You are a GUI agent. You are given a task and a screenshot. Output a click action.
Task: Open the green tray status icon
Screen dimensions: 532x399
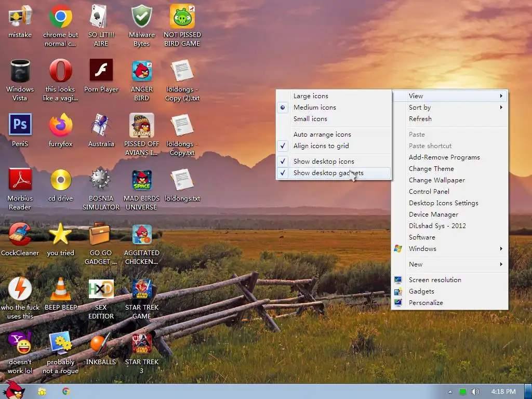(463, 392)
